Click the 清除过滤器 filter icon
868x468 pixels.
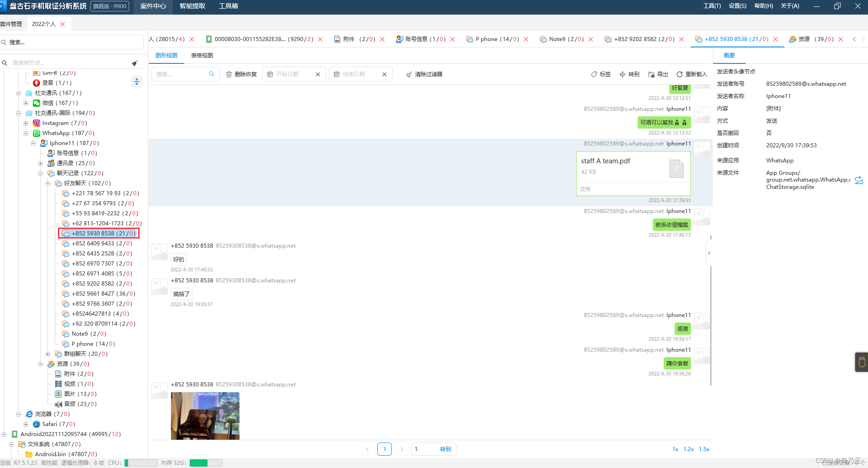coord(409,74)
